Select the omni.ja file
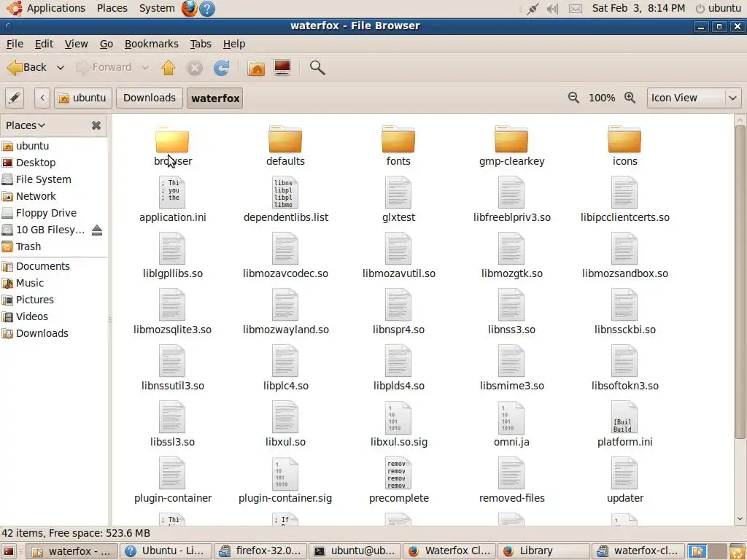Viewport: 747px width, 560px height. [511, 424]
